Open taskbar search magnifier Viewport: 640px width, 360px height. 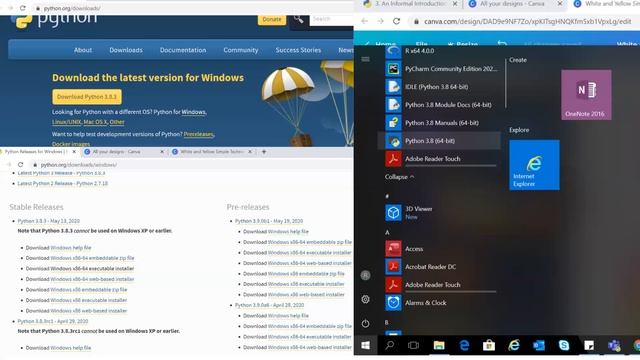point(389,345)
